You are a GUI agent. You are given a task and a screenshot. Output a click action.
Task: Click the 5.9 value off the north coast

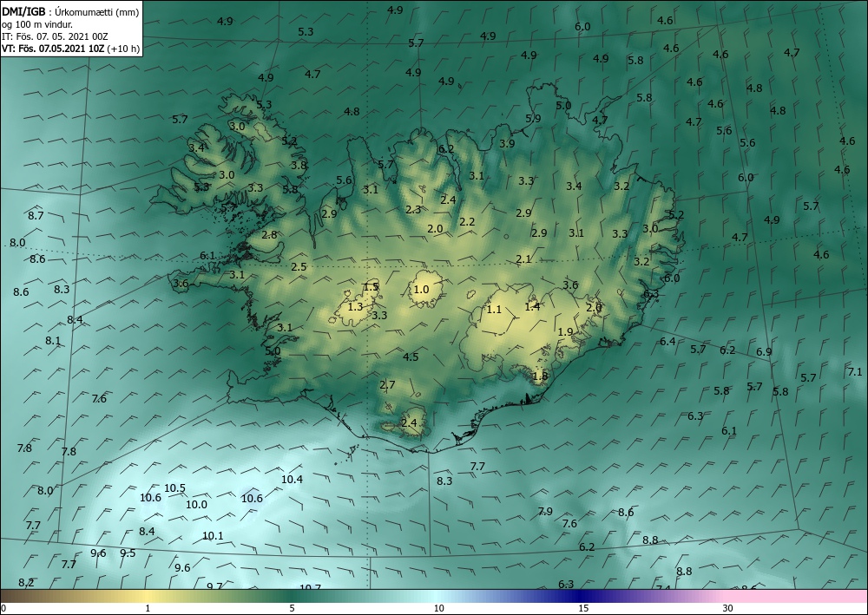533,119
